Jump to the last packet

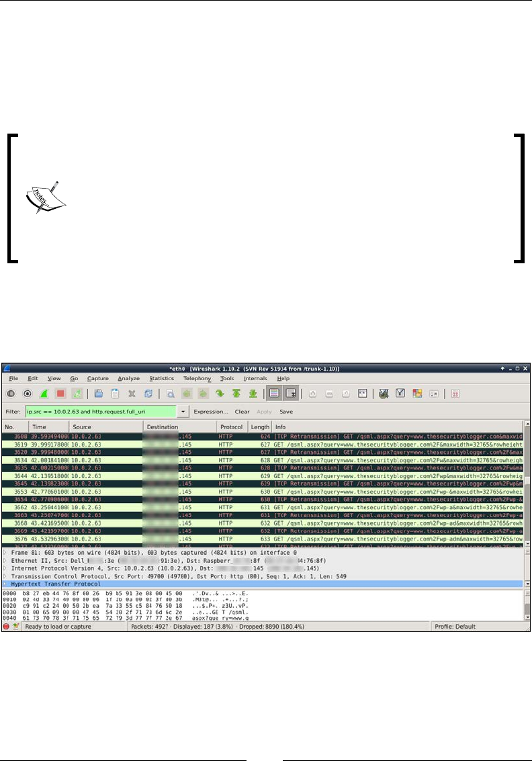tap(253, 394)
